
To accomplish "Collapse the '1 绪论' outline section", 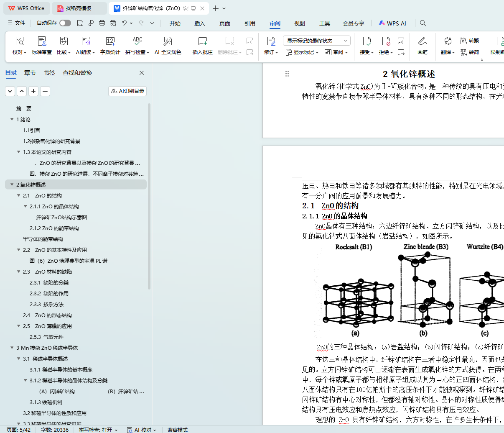I will (x=12, y=120).
